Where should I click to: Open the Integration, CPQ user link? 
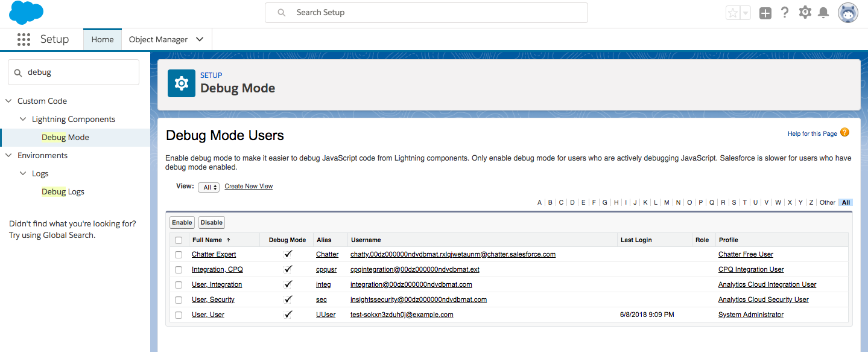(x=217, y=269)
